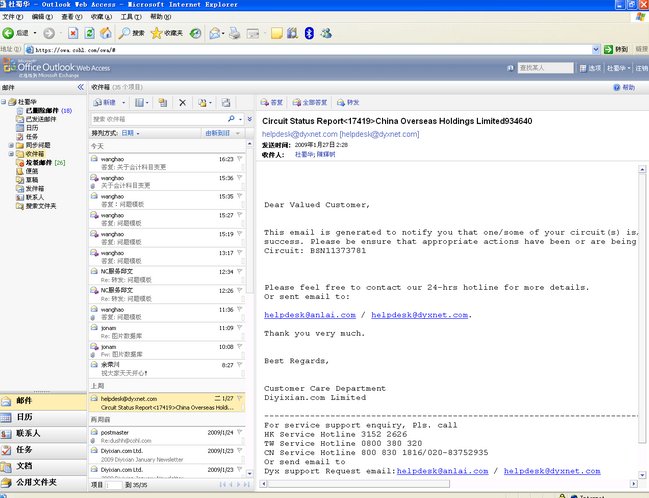The image size is (649, 498).
Task: Open 选项 options in header bar
Action: point(590,68)
